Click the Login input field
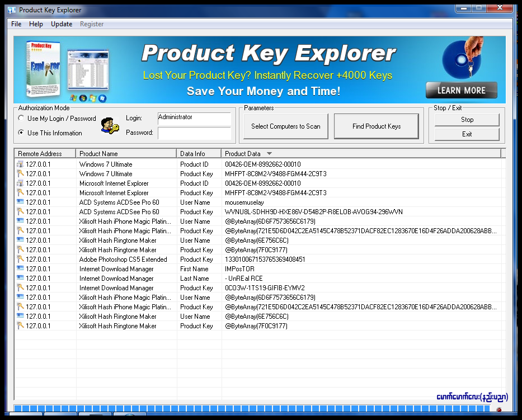Screen dimensions: 522x420 (x=194, y=118)
